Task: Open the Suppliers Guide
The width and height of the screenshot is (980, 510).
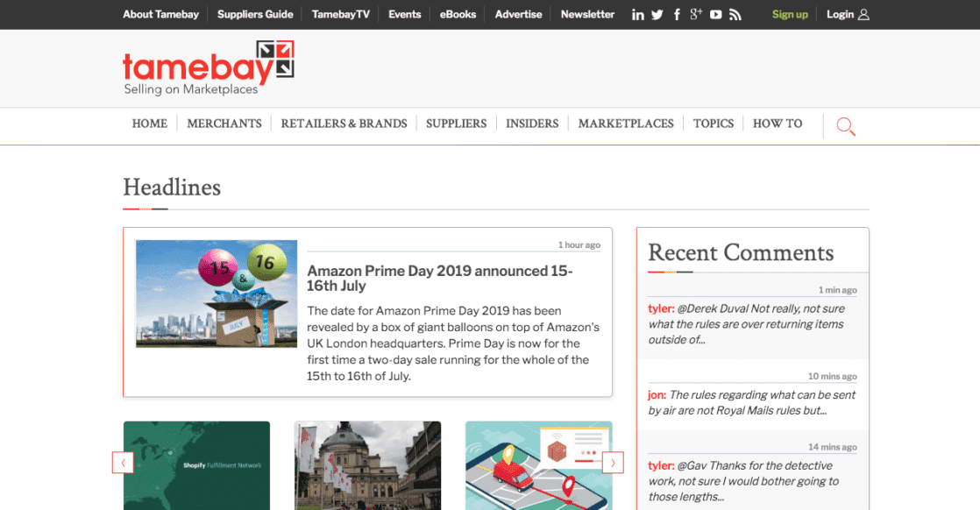Action: coord(255,14)
